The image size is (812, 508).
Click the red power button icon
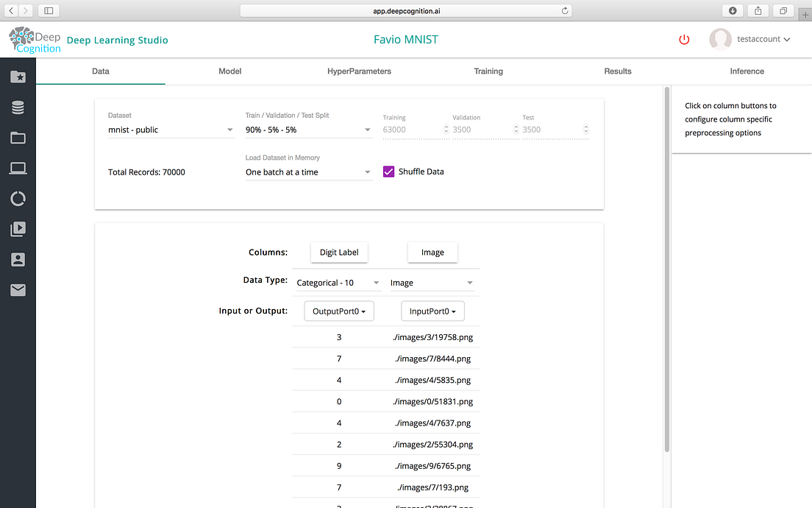pos(684,40)
